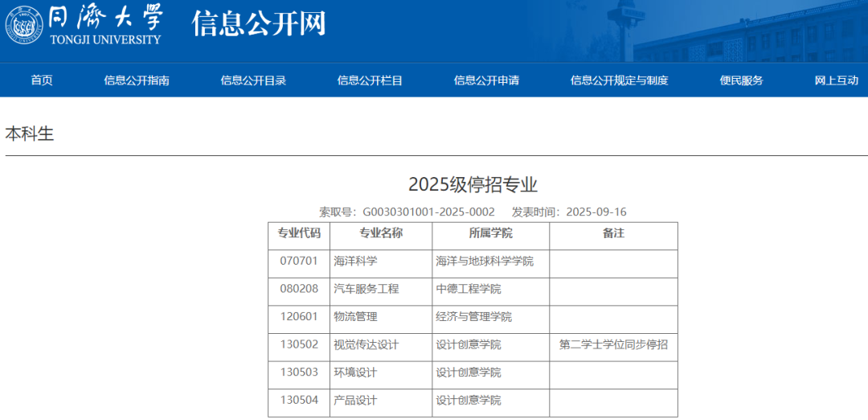868x420 pixels.
Task: Go to 信息公开目录 in navigation
Action: 253,80
